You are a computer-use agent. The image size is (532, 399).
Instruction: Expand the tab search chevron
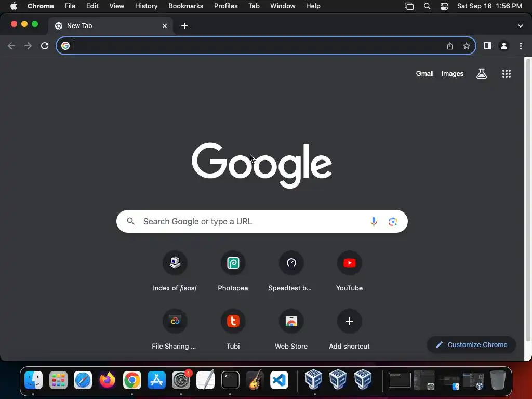[521, 26]
